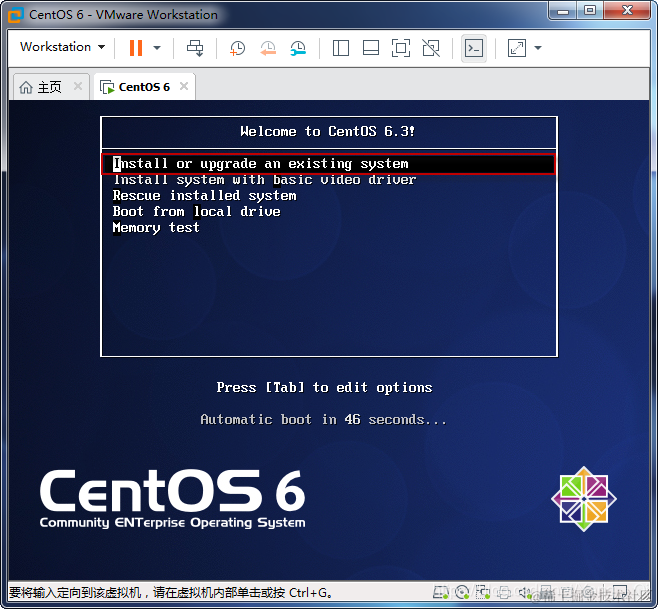Screen dimensions: 658x609
Task: Select Install system with basic video driver
Action: tap(265, 180)
